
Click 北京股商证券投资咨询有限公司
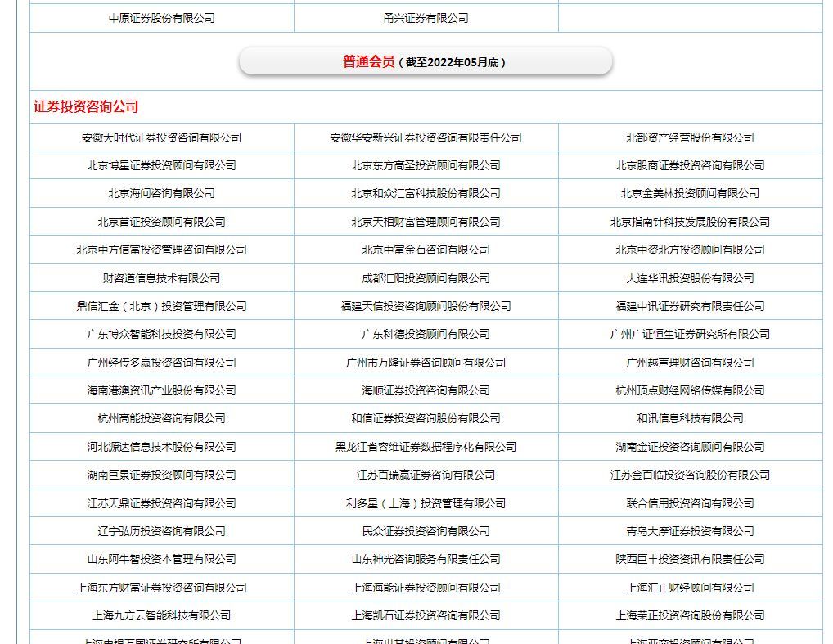(x=690, y=166)
